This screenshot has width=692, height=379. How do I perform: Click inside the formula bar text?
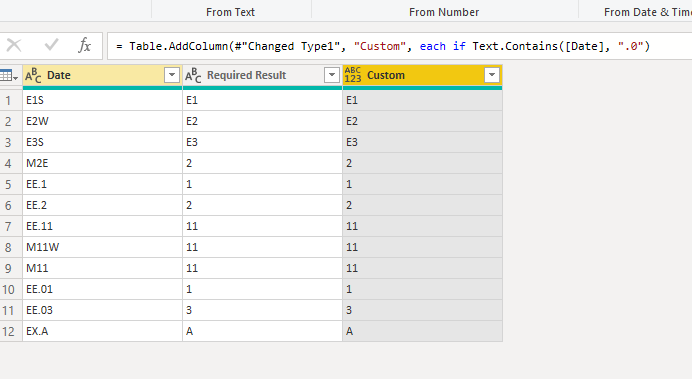click(x=383, y=46)
